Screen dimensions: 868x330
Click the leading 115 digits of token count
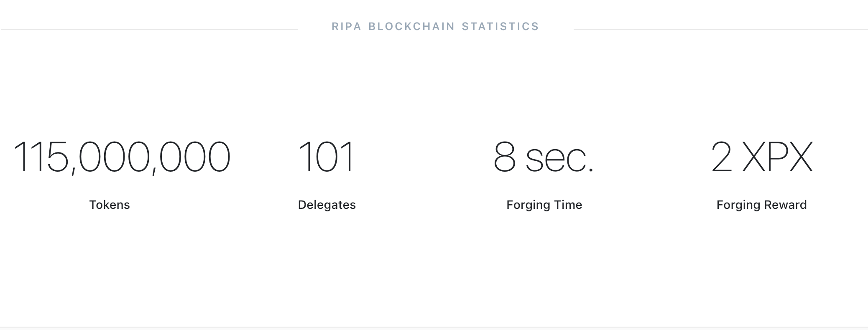(41, 157)
